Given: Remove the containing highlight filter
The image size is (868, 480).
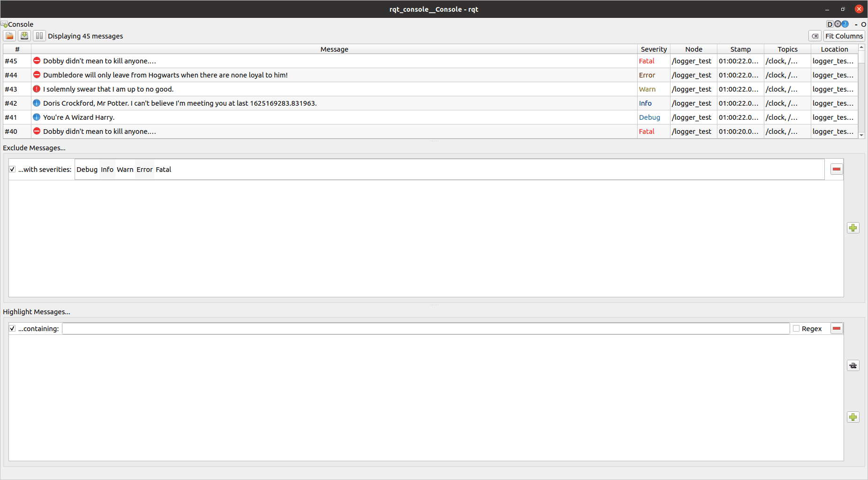Looking at the screenshot, I should coord(836,329).
